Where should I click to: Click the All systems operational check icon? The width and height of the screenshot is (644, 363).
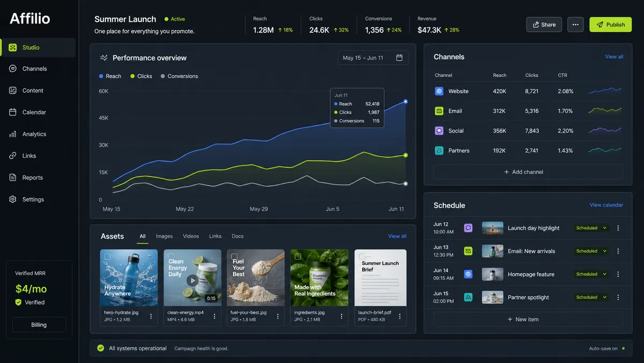(100, 348)
